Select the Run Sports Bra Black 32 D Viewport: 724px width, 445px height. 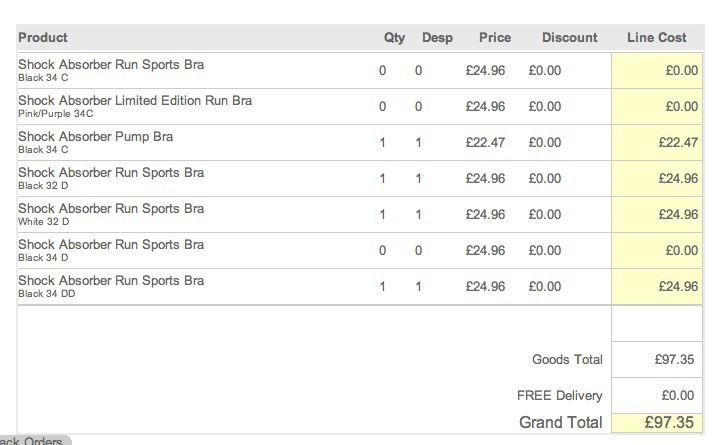click(111, 173)
